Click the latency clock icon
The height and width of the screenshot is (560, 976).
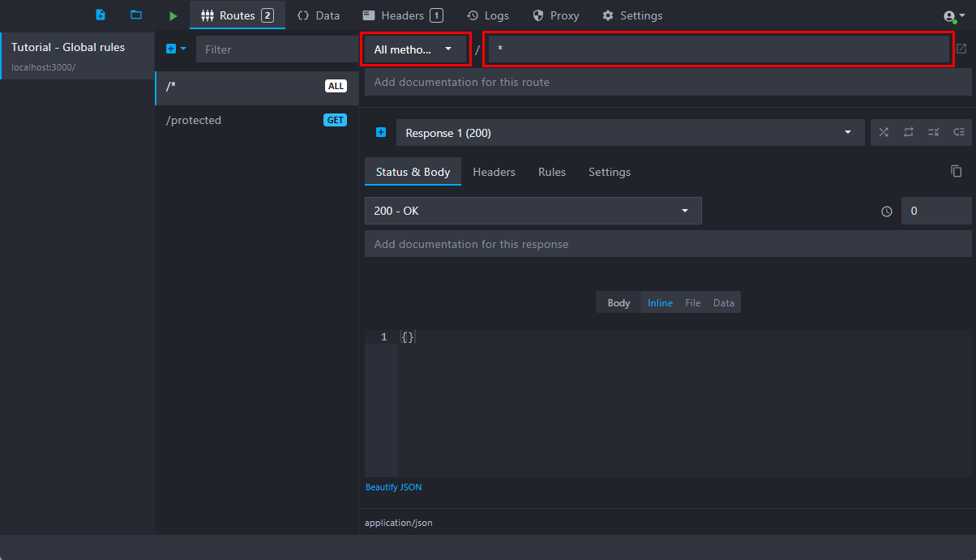pos(887,212)
